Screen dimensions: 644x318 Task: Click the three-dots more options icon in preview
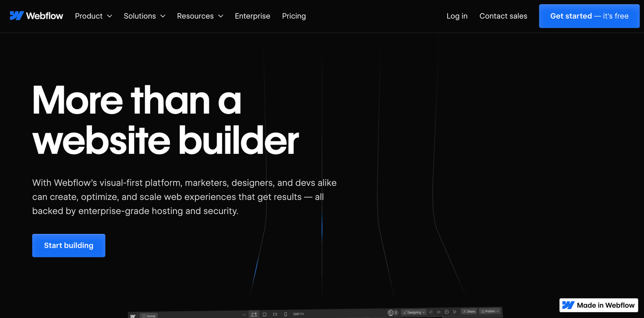[x=244, y=315]
